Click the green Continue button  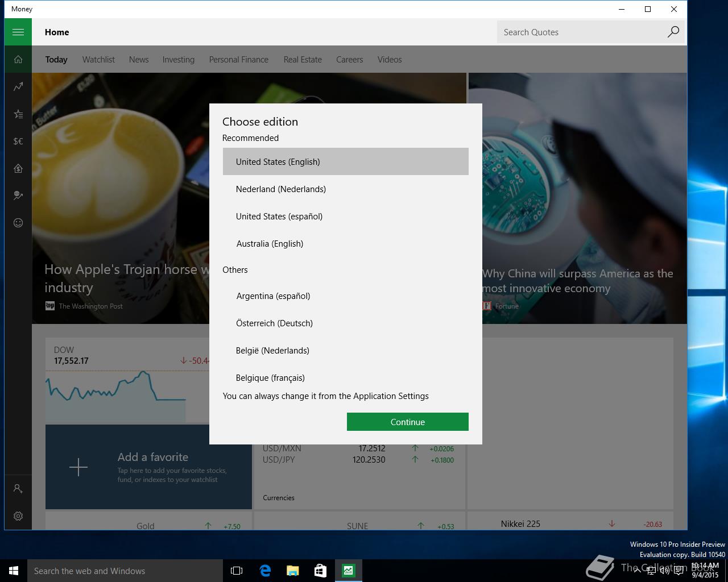click(408, 422)
